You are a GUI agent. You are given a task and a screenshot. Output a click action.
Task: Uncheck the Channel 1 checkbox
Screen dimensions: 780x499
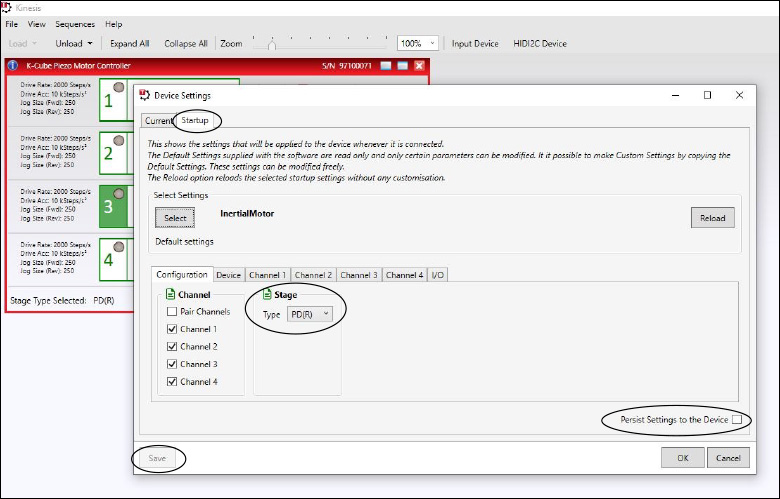pos(172,329)
